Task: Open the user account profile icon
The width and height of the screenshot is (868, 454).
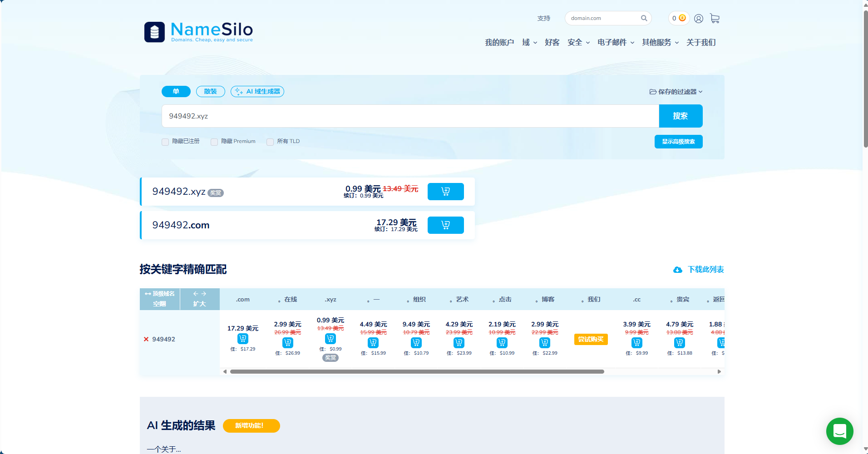Action: (x=699, y=19)
